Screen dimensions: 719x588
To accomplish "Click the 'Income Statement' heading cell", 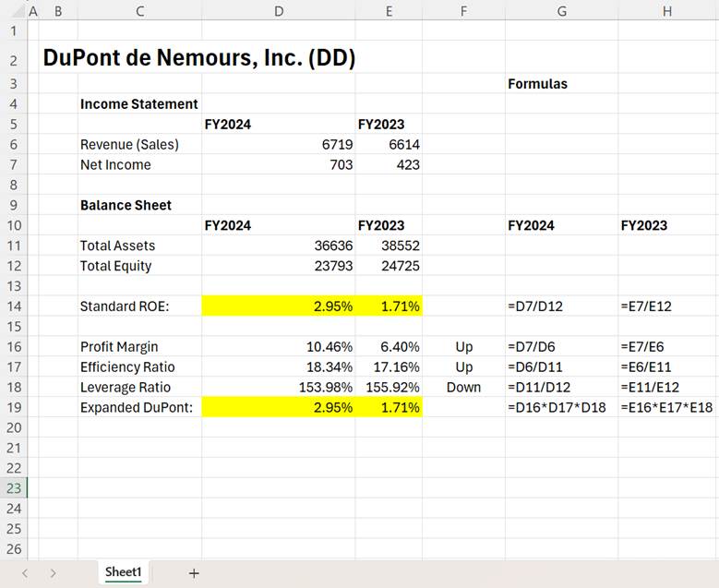I will coord(140,103).
